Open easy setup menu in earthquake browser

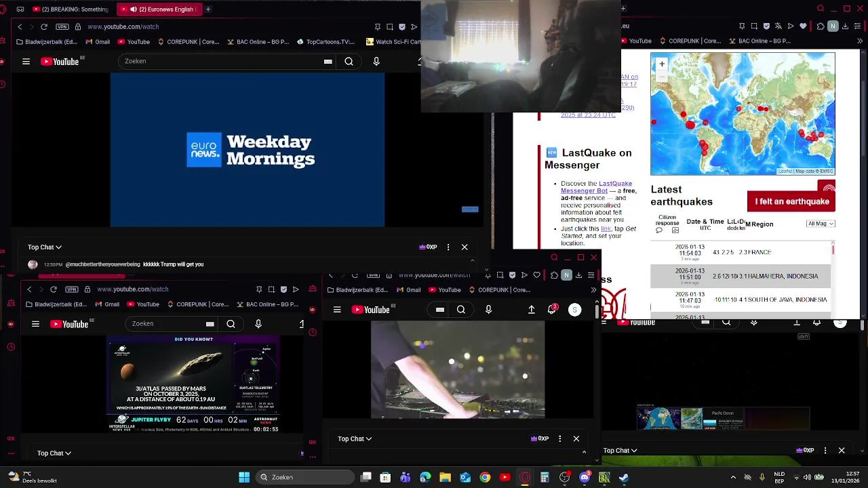858,26
